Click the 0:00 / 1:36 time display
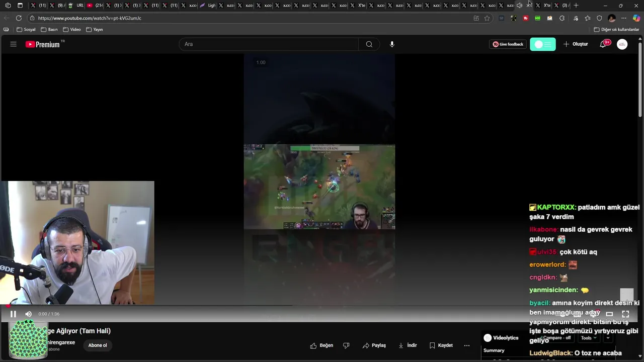The image size is (644, 362). point(49,314)
